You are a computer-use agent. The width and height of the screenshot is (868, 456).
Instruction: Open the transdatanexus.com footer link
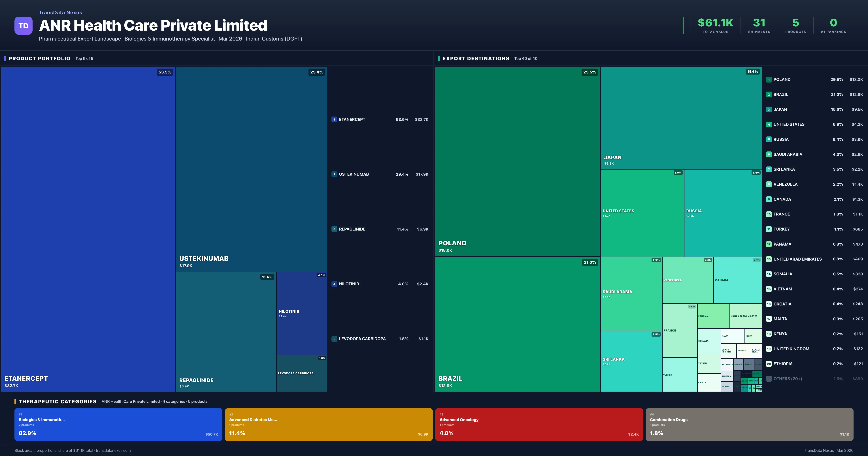coord(113,450)
